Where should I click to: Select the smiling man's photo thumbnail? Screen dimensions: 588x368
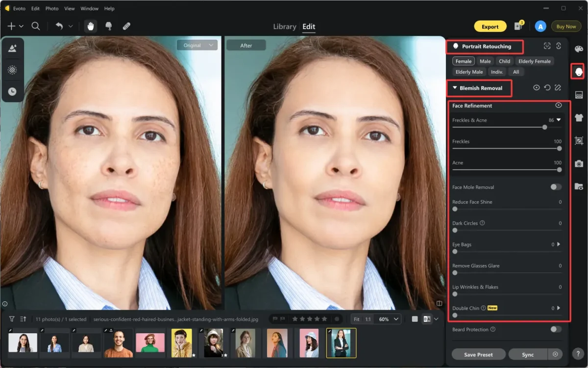pyautogui.click(x=118, y=343)
